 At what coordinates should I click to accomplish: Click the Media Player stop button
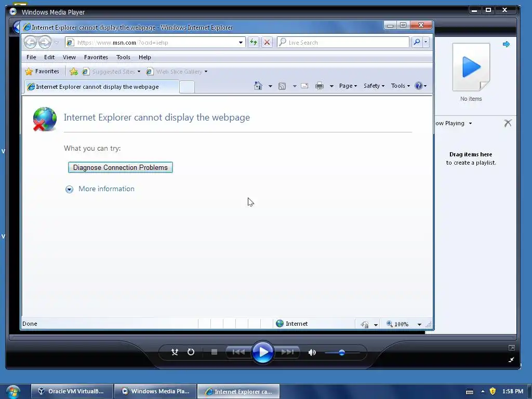[214, 352]
